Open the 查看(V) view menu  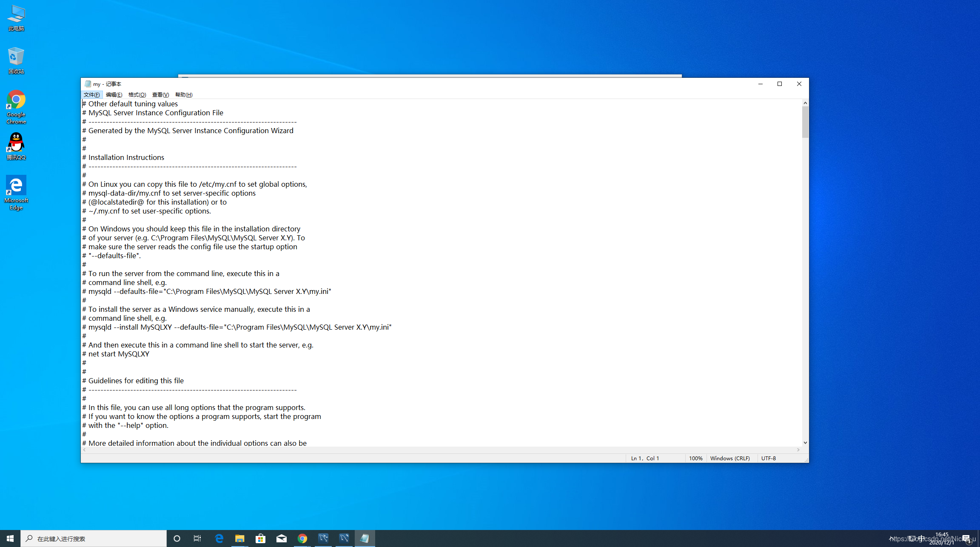[x=160, y=94]
